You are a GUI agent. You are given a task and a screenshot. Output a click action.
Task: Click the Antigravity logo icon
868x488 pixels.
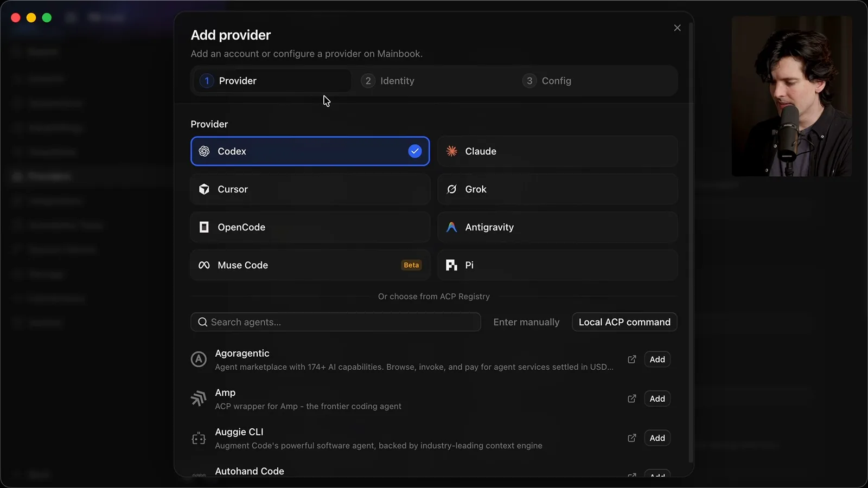point(451,227)
